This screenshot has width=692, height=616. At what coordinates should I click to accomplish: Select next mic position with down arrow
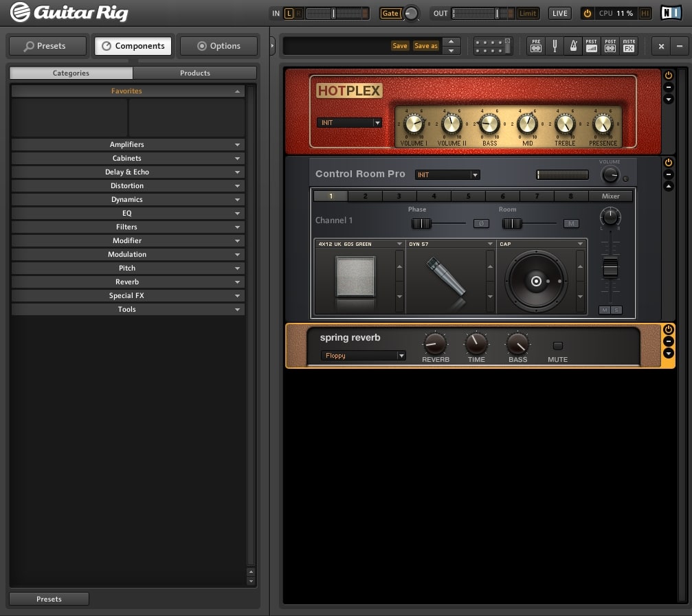point(581,297)
